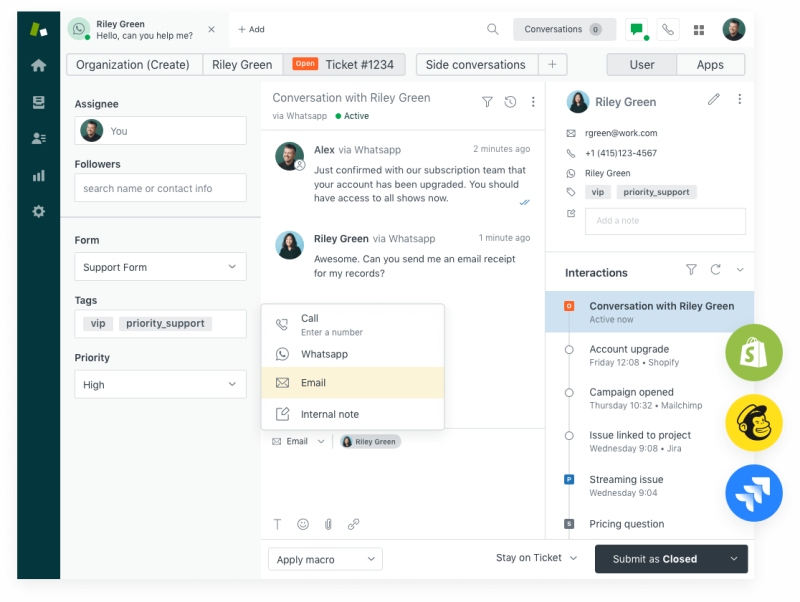The width and height of the screenshot is (800, 602).
Task: Open the agent profile avatar menu
Action: pyautogui.click(x=734, y=29)
